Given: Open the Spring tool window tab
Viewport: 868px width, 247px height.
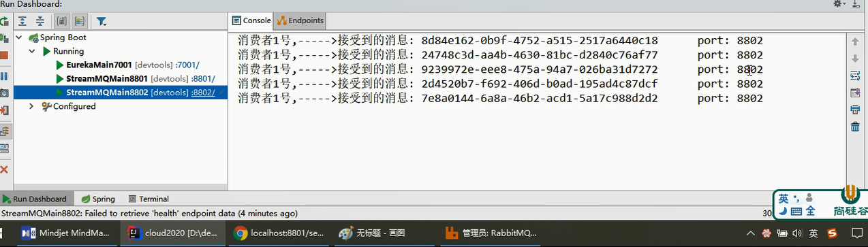Looking at the screenshot, I should coord(98,199).
